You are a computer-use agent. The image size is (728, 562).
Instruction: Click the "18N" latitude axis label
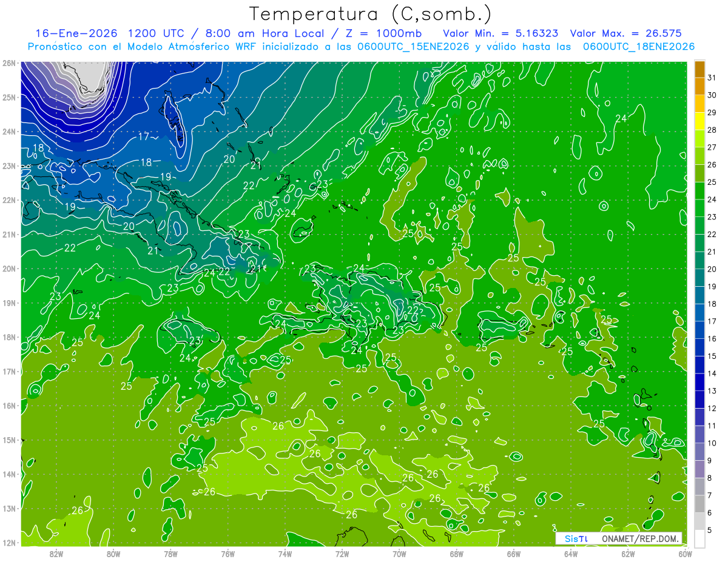8,337
